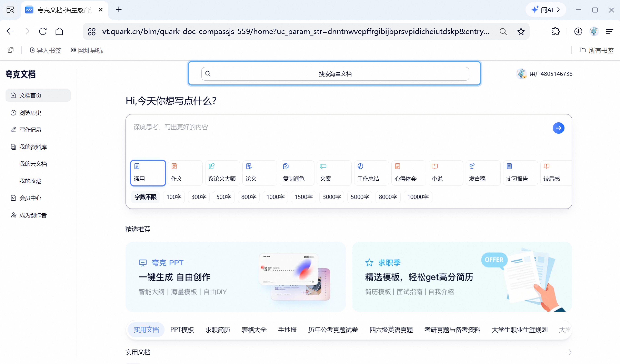The height and width of the screenshot is (364, 620).
Task: Choose the 工作总结 writing type card
Action: (x=371, y=173)
